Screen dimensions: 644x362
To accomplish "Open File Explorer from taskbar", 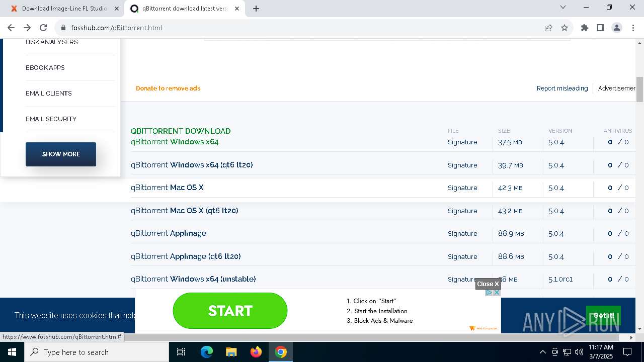I will click(231, 352).
